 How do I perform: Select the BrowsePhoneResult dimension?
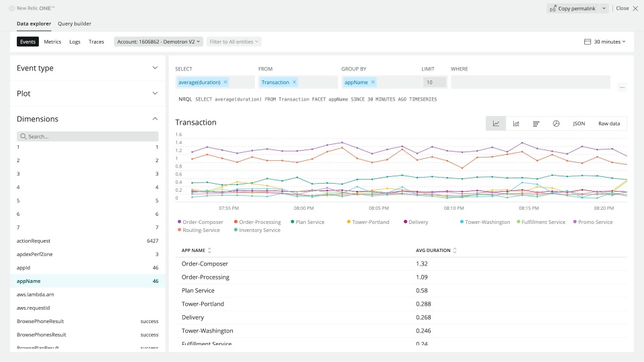pos(87,321)
